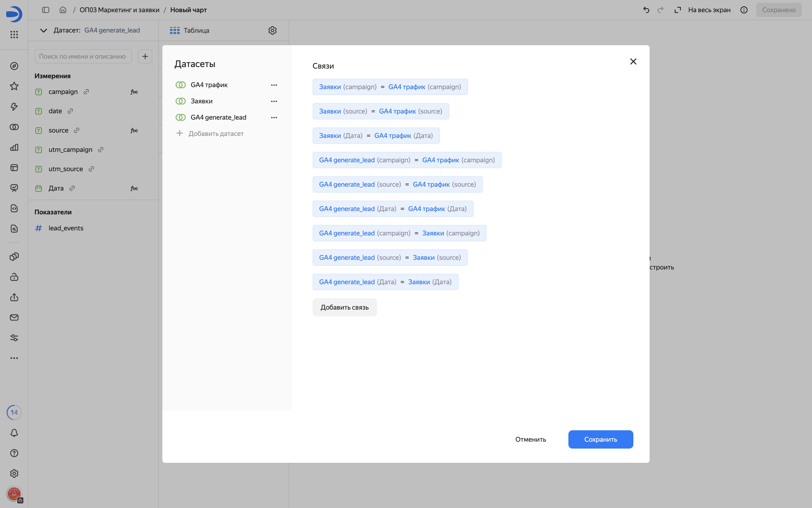This screenshot has width=812, height=508.
Task: Click the add field plus button
Action: (145, 56)
